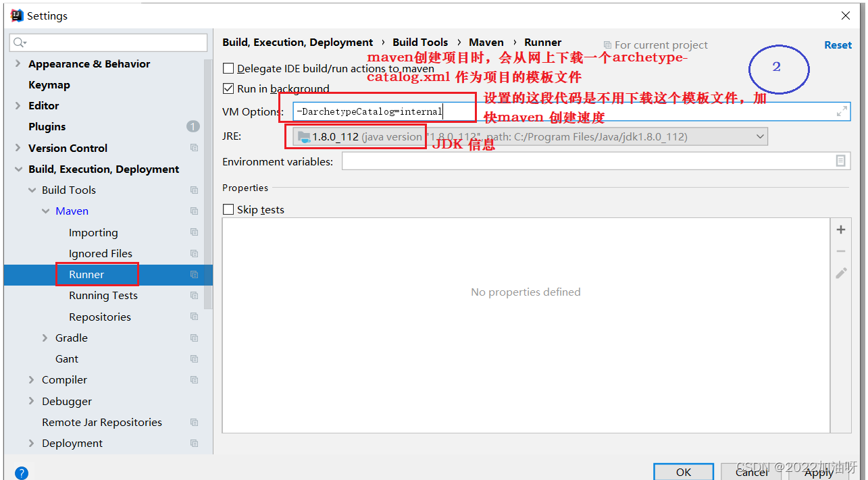Open Remote Jar Repositories settings
Viewport: 868px width, 480px height.
pyautogui.click(x=102, y=422)
